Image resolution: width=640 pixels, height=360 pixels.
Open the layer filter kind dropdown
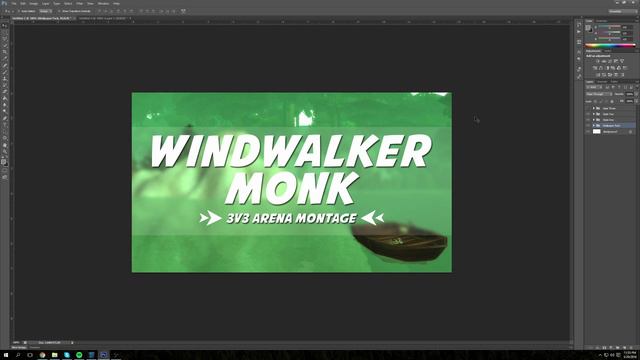click(x=594, y=87)
